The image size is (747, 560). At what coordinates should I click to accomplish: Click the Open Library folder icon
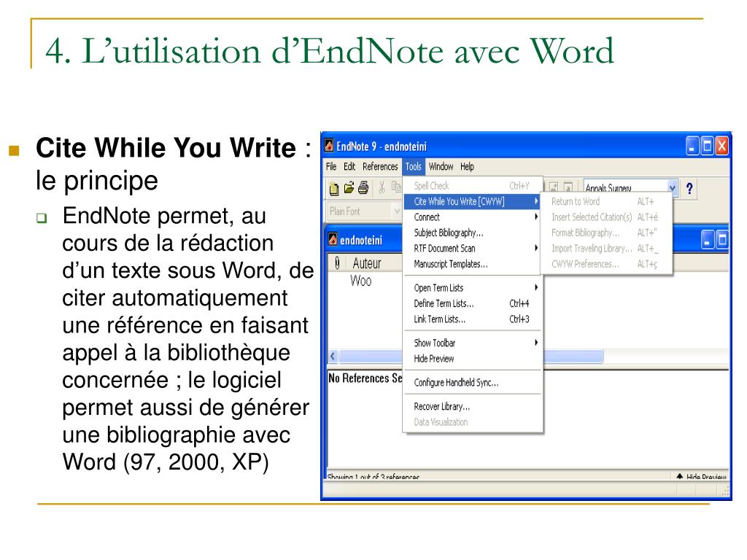(349, 188)
